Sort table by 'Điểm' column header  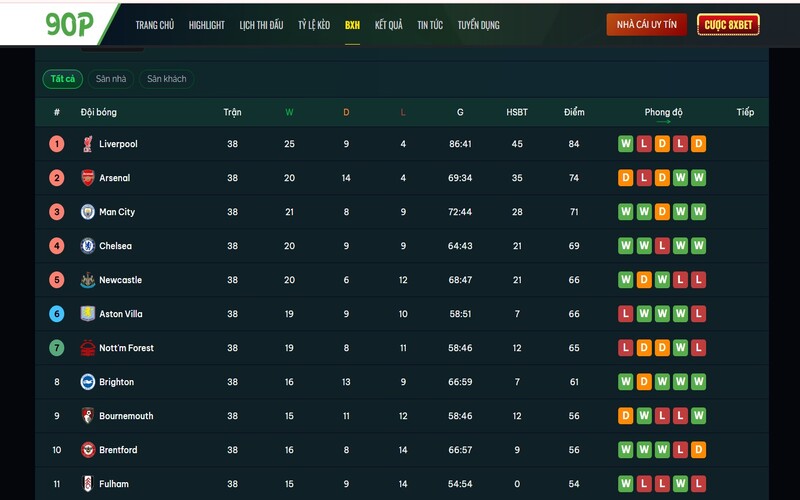[x=574, y=112]
